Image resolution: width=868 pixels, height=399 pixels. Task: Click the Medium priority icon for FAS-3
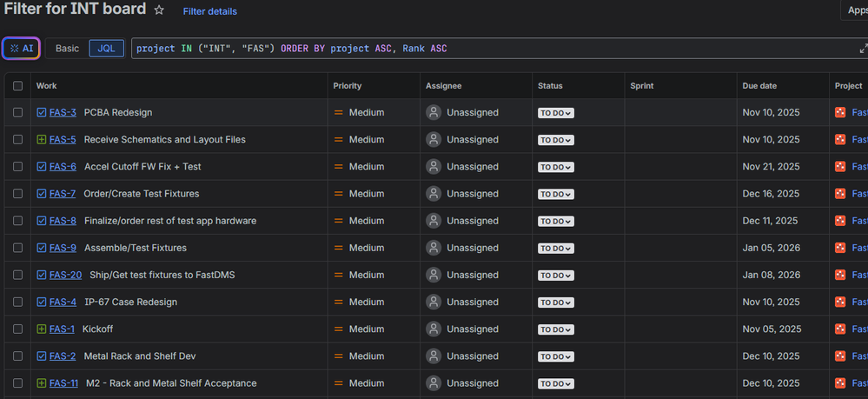tap(339, 112)
